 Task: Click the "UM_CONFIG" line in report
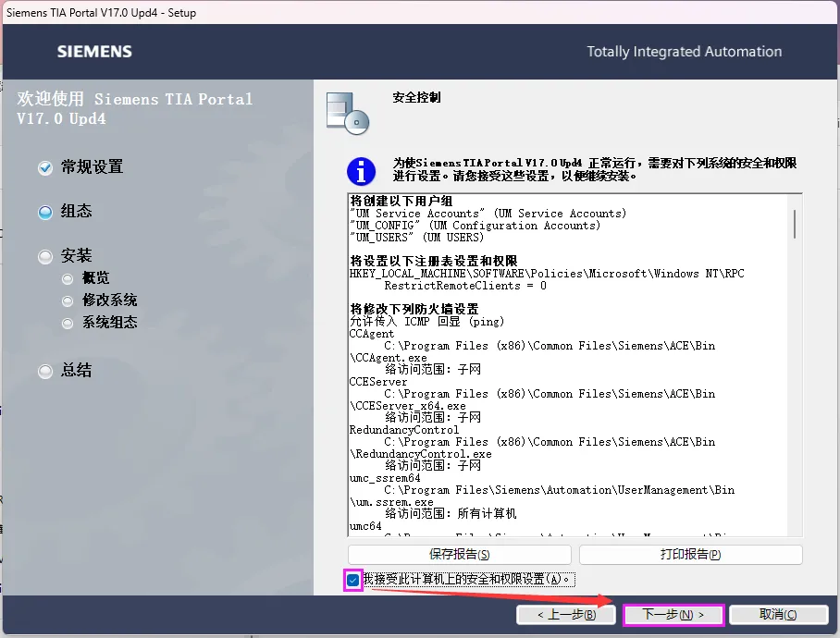click(476, 226)
